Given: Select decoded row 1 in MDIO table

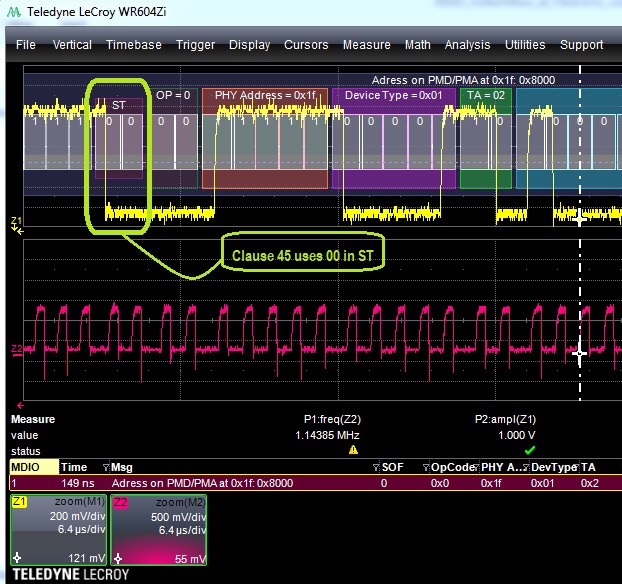Looking at the screenshot, I should (200, 482).
